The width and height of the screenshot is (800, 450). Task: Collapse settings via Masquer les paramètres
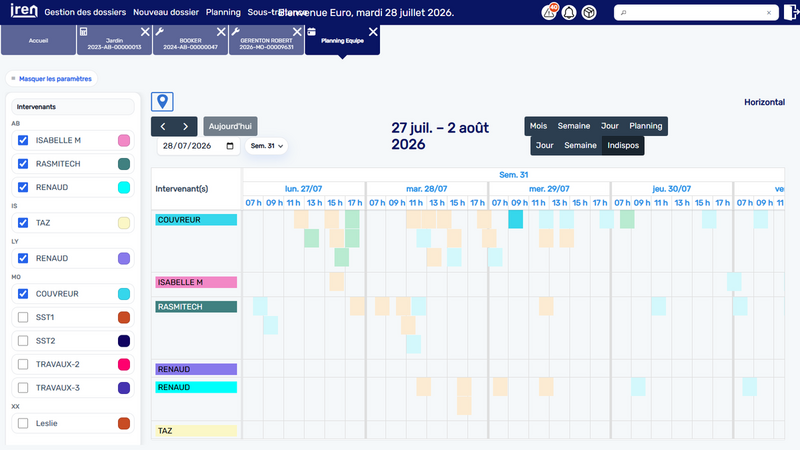(52, 79)
